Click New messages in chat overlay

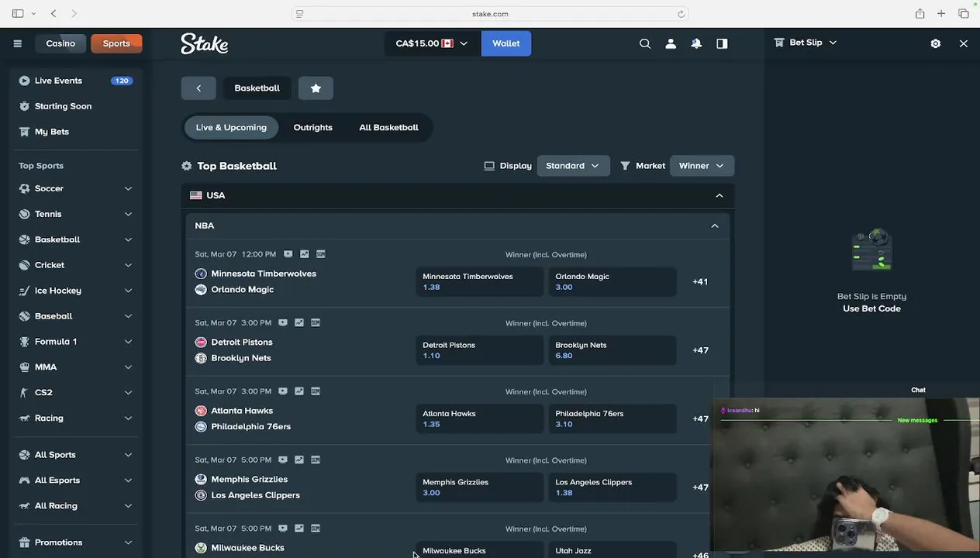917,420
